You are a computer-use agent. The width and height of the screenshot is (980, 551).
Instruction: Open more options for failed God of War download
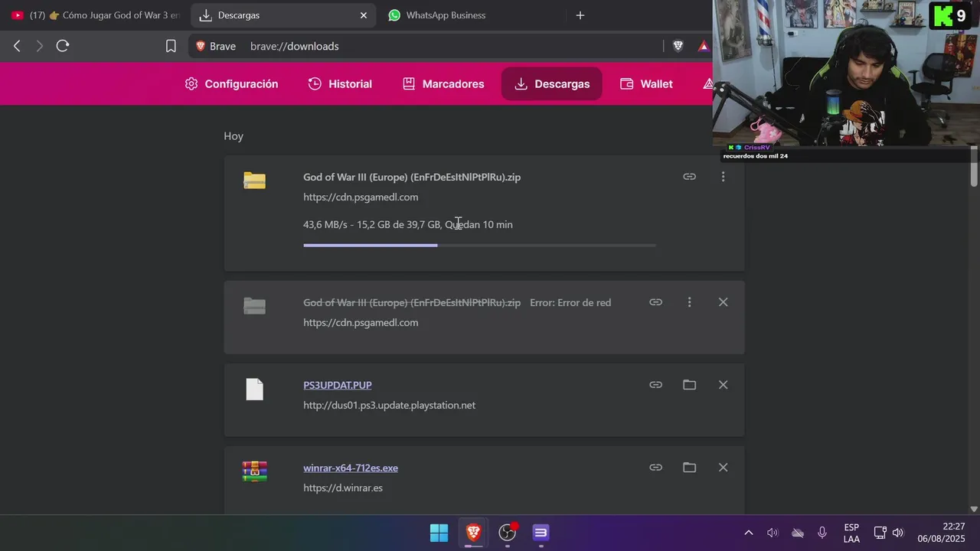(689, 302)
